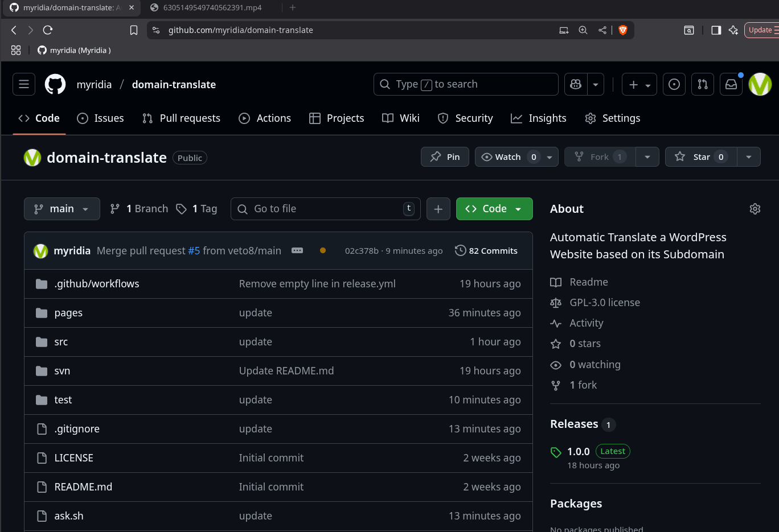The width and height of the screenshot is (779, 532).
Task: Open the 82 Commits history link
Action: [486, 251]
